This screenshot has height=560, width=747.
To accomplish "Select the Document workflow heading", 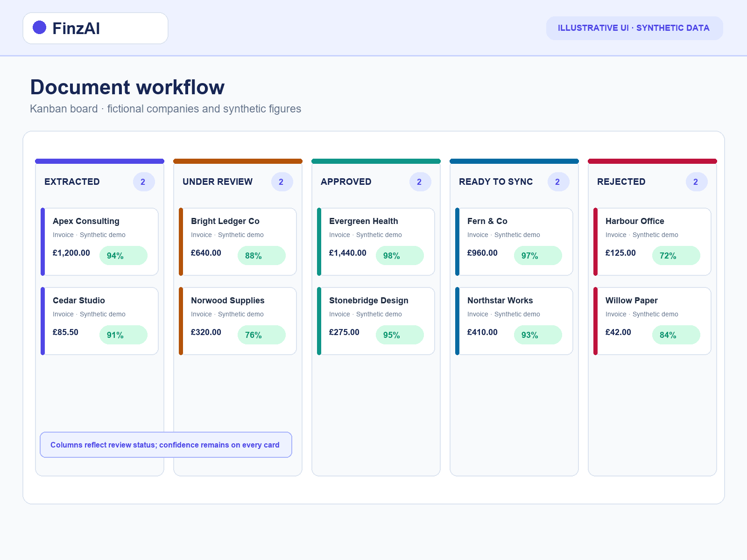I will coord(127,87).
